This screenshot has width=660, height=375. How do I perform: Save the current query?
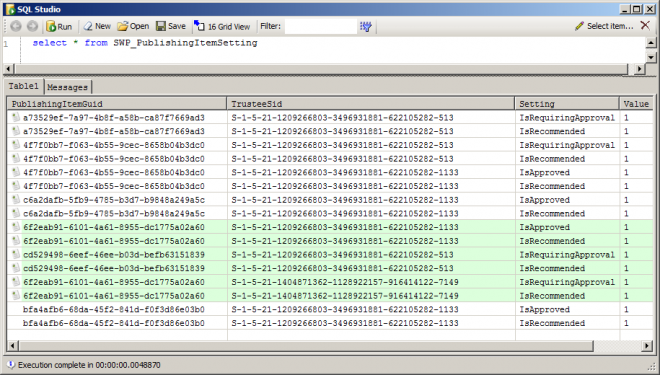[170, 27]
